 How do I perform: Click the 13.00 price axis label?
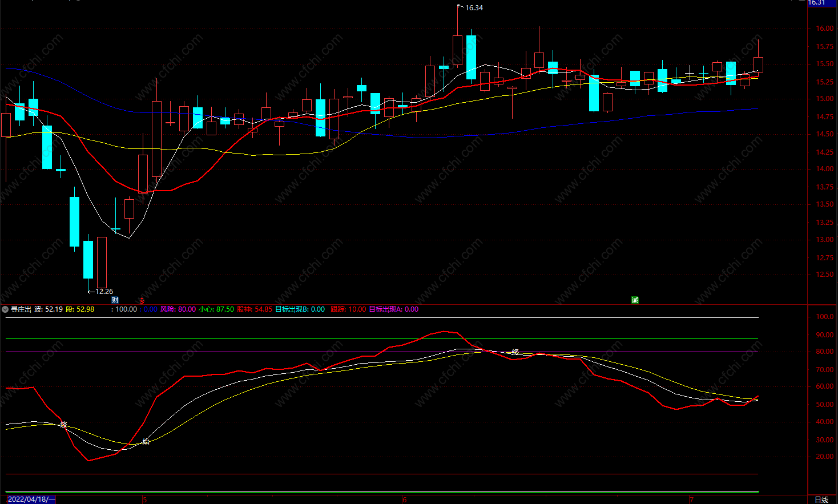(824, 240)
